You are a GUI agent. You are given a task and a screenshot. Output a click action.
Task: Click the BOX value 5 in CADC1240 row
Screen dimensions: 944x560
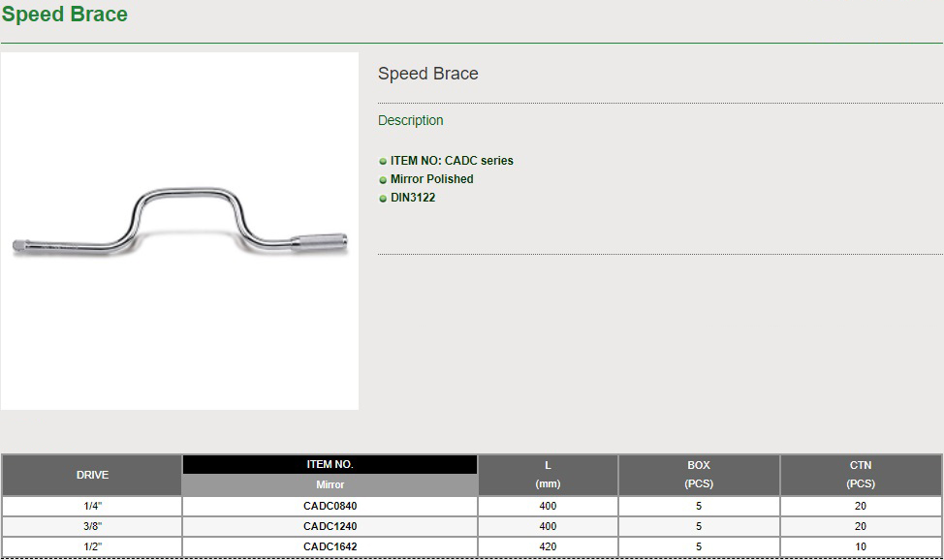point(699,526)
